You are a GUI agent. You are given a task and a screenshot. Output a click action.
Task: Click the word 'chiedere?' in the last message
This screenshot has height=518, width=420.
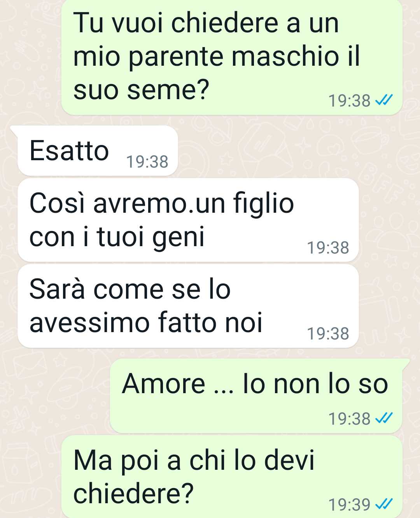click(133, 494)
